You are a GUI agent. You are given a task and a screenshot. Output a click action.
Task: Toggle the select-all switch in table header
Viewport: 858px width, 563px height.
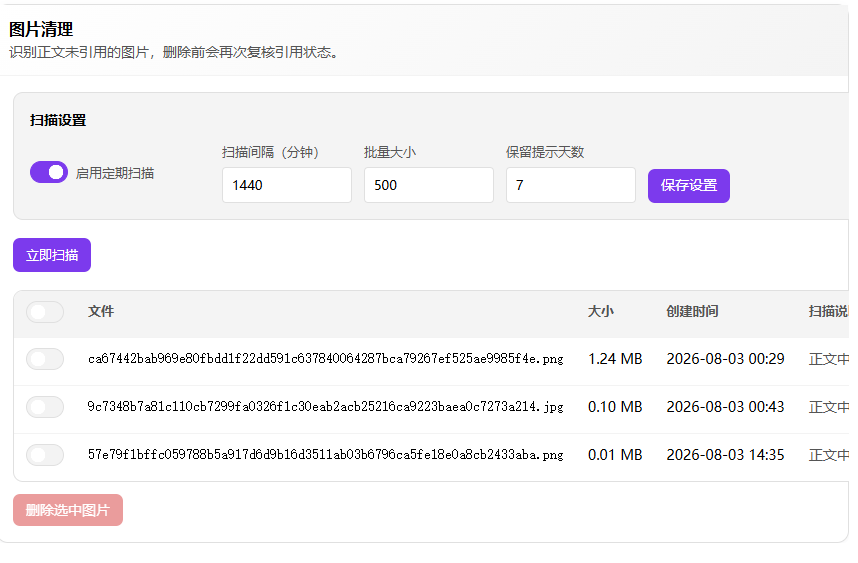click(x=45, y=312)
